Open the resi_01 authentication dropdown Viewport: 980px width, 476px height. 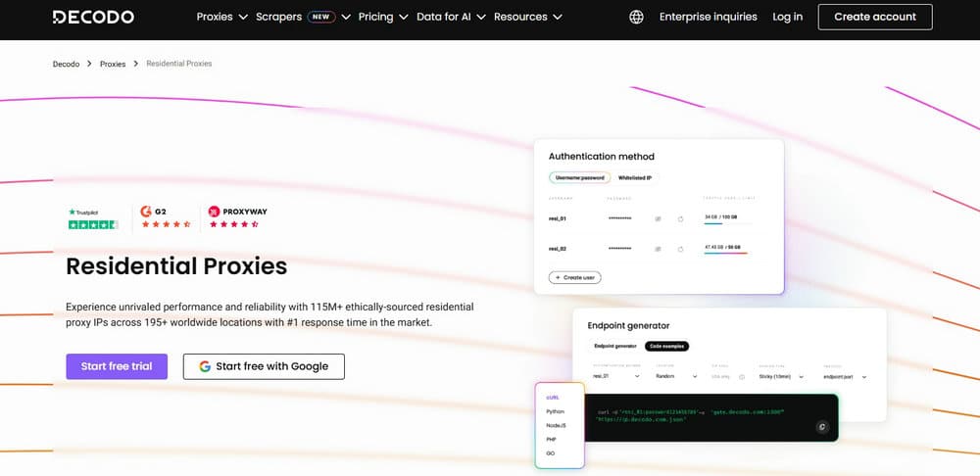616,377
